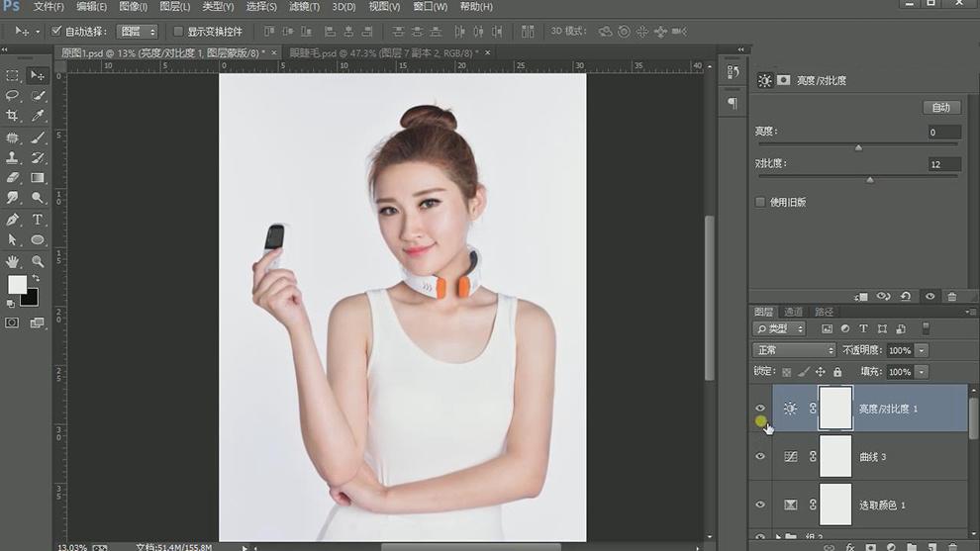Enable the 显示变换控件 checkbox
Image resolution: width=980 pixels, height=551 pixels.
click(177, 32)
